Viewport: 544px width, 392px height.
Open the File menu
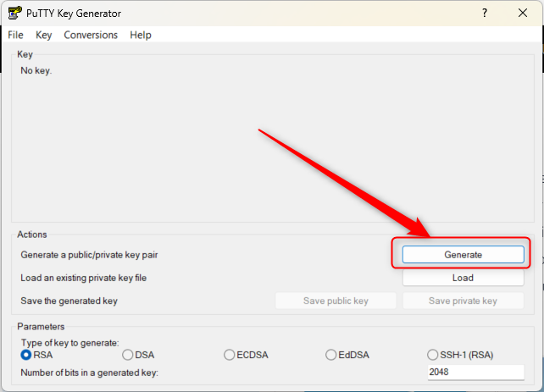click(15, 35)
